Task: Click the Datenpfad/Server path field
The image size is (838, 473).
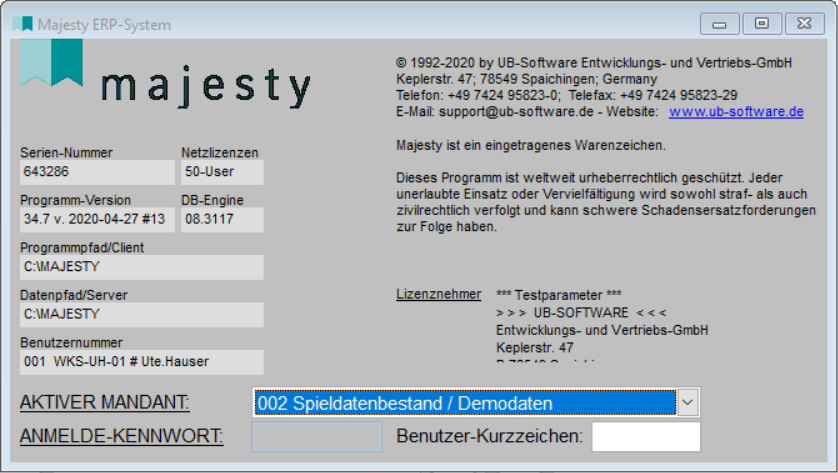Action: pyautogui.click(x=141, y=314)
